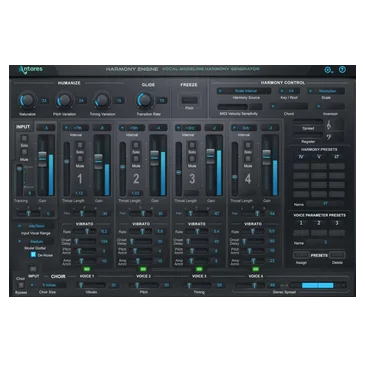Open Voice 4 Interval dropdown
365x365 pixels.
click(x=244, y=128)
